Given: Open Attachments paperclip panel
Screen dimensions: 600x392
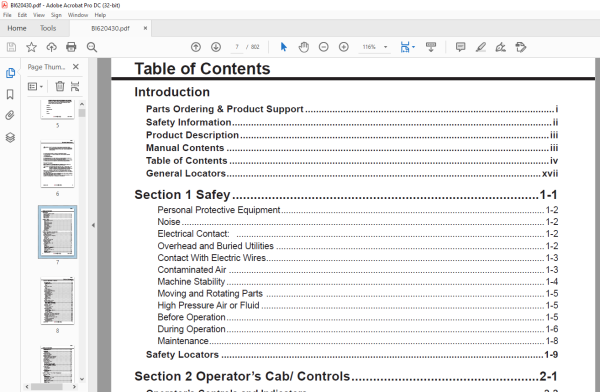Looking at the screenshot, I should coord(10,115).
